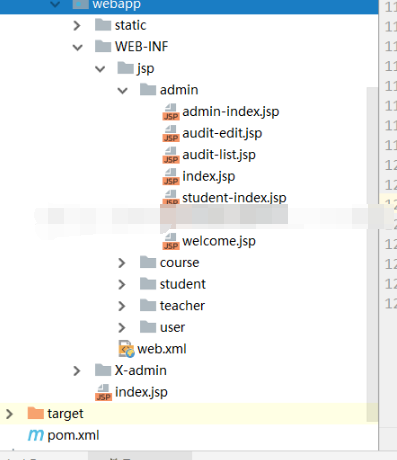Select the student folder label
This screenshot has width=397, height=460.
[183, 284]
